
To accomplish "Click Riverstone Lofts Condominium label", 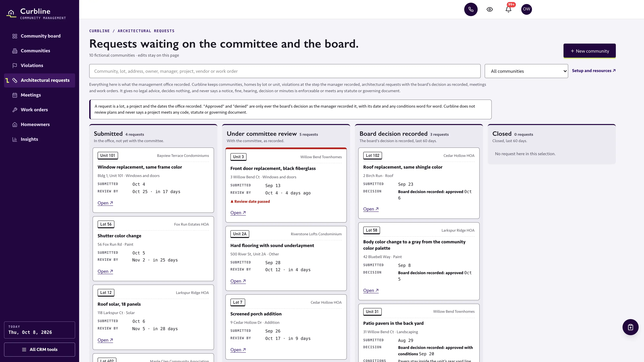I will [x=316, y=234].
